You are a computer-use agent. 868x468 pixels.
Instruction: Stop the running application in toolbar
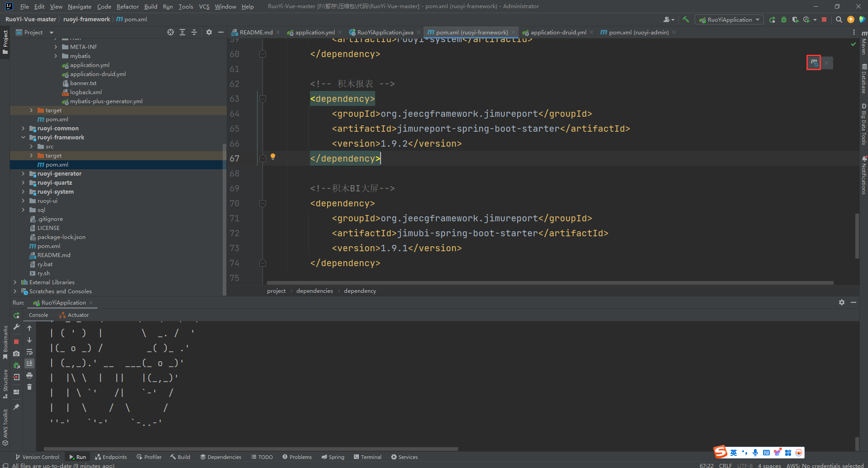coord(824,19)
